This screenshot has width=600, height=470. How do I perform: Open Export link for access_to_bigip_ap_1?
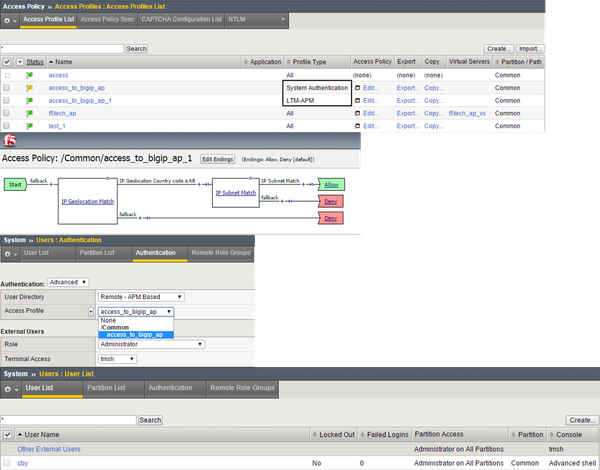[408, 101]
